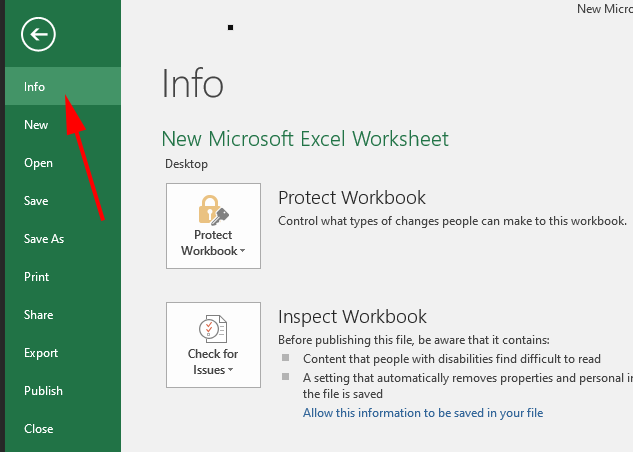Image resolution: width=633 pixels, height=452 pixels.
Task: Click the padlock and key Protect Workbook icon
Action: point(213,210)
